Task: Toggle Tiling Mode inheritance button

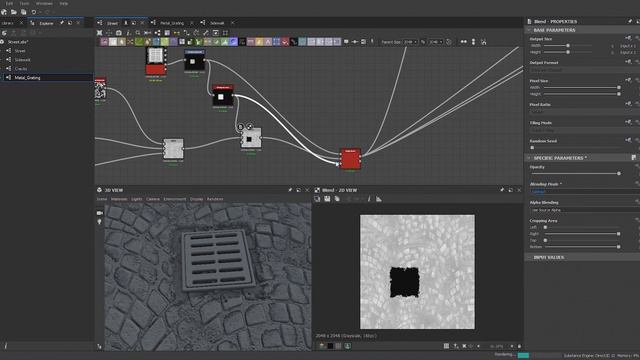Action: pos(628,122)
